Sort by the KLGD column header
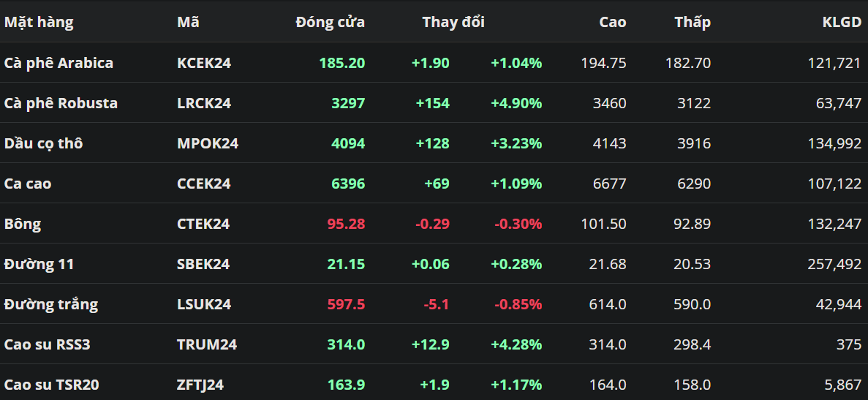The height and width of the screenshot is (400, 868). [x=842, y=22]
